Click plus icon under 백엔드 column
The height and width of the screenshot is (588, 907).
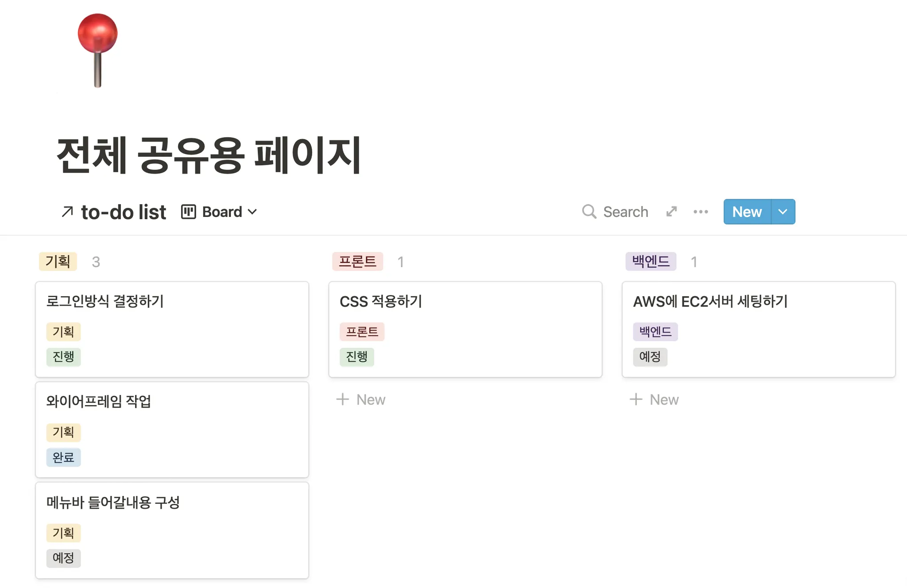(x=636, y=399)
